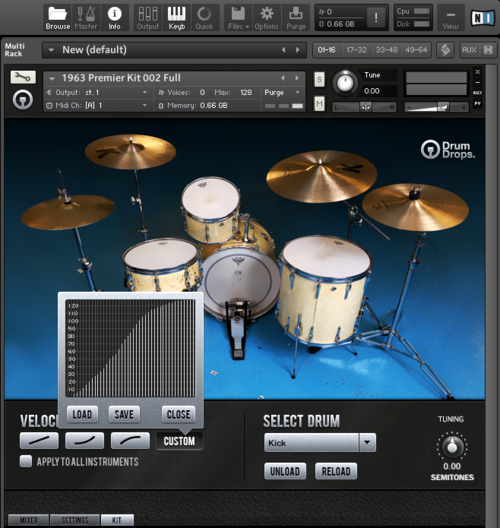Click the floor tom in kit image
Viewport: 500px width, 528px height.
[325, 292]
